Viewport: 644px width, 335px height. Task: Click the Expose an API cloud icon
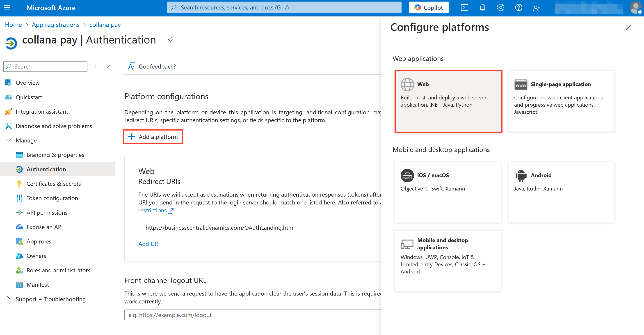pyautogui.click(x=19, y=227)
